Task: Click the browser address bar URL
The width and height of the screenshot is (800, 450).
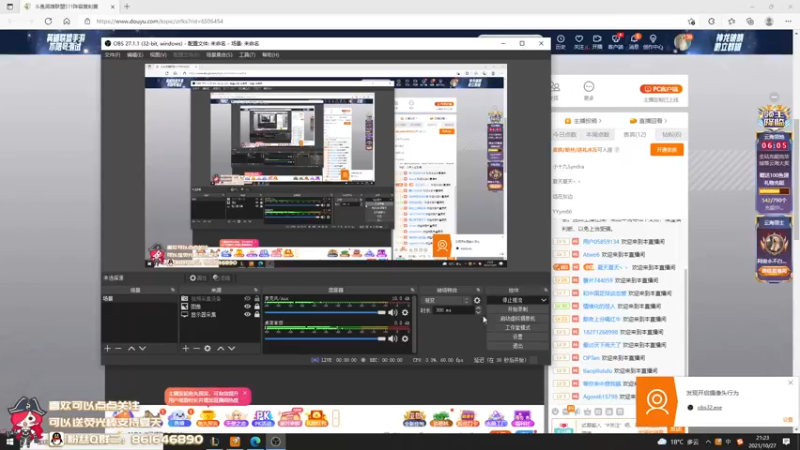Action: point(160,21)
